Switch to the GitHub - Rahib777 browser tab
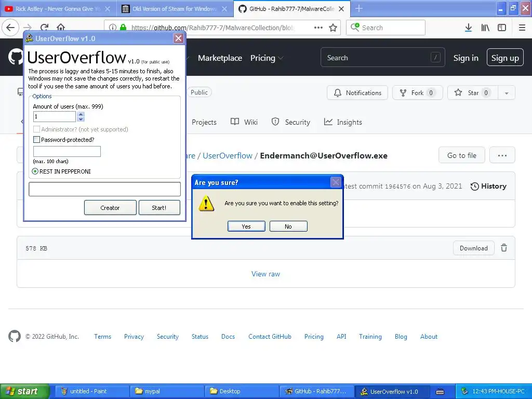This screenshot has width=532, height=399. click(x=291, y=9)
